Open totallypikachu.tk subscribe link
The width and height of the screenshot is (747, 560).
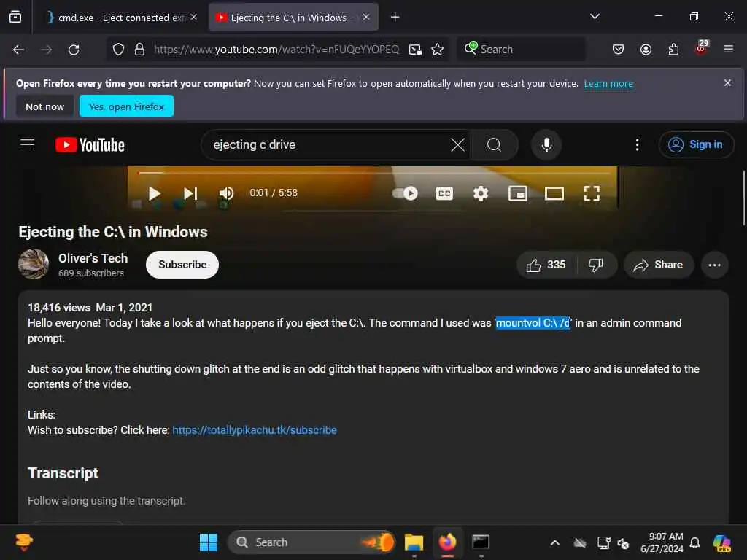coord(255,430)
